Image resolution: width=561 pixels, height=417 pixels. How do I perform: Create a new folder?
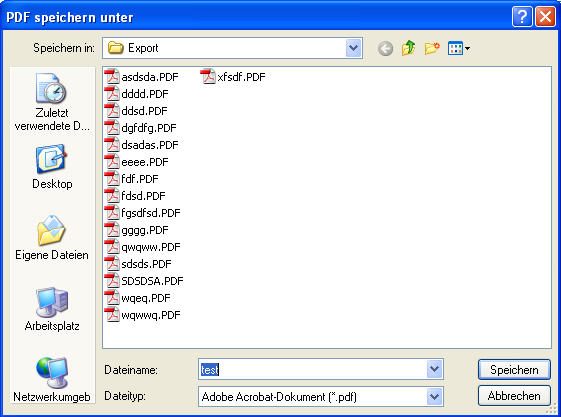pos(432,48)
